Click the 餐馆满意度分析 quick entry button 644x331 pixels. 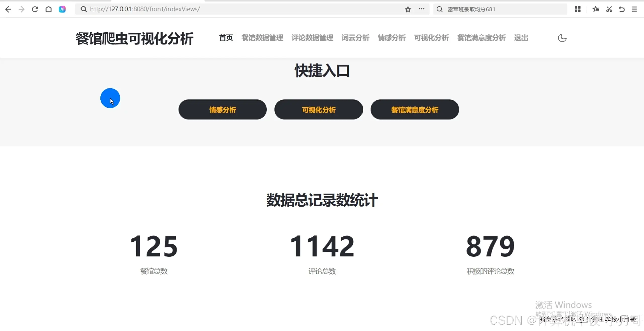coord(415,110)
